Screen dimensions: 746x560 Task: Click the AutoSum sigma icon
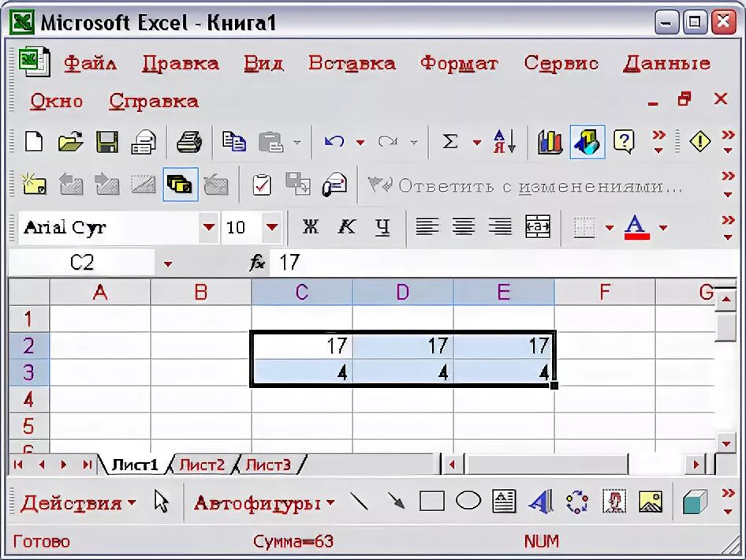[x=450, y=142]
